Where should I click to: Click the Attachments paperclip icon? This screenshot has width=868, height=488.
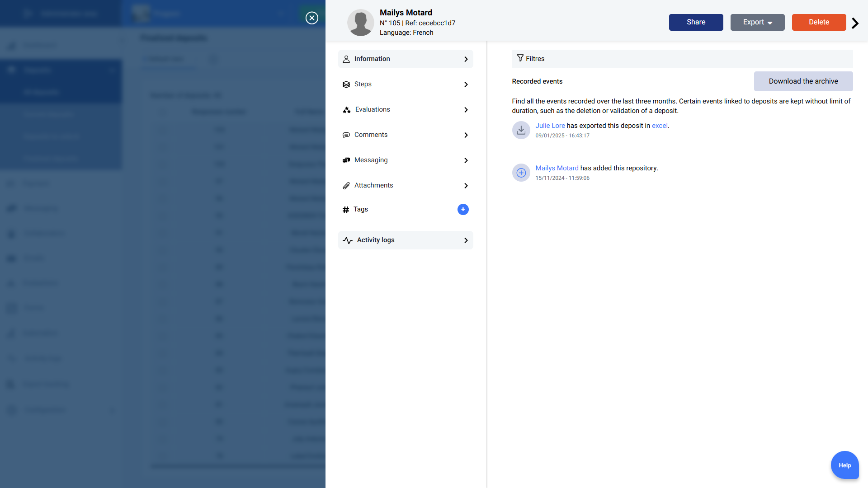[346, 186]
